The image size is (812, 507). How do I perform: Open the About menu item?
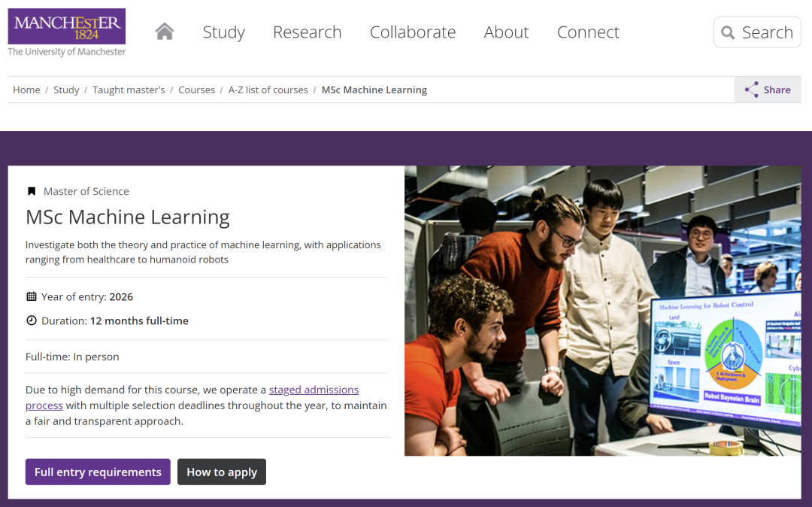click(x=506, y=32)
